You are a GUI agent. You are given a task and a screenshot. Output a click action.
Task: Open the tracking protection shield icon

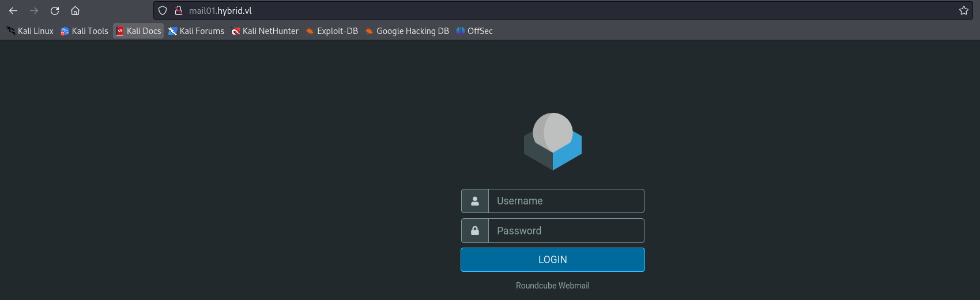click(x=163, y=10)
